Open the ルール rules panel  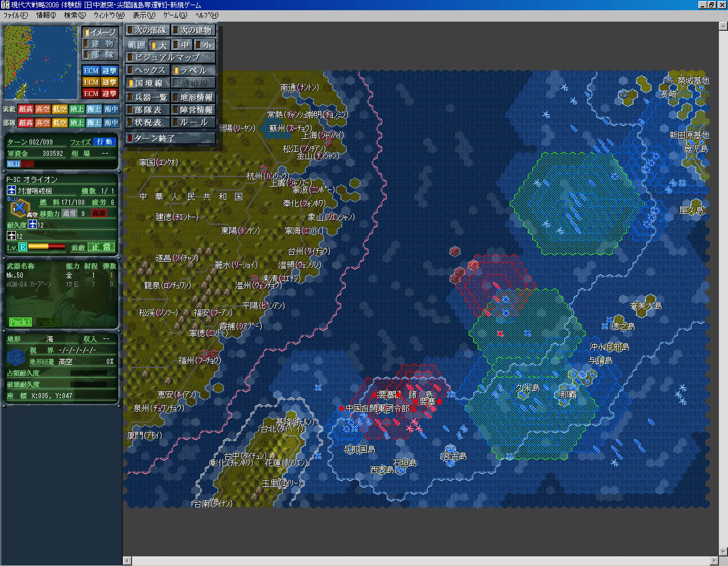click(193, 122)
